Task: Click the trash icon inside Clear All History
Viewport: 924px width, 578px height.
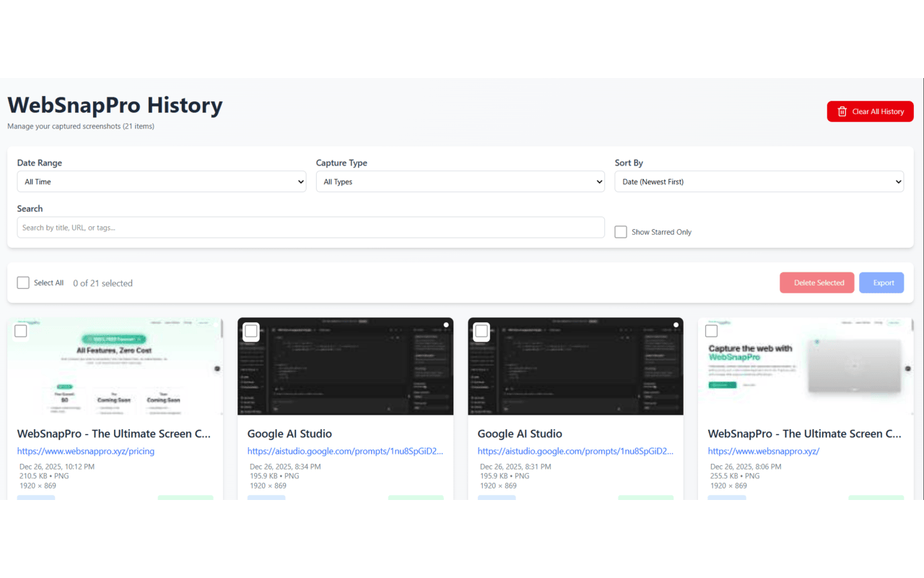Action: pyautogui.click(x=842, y=111)
